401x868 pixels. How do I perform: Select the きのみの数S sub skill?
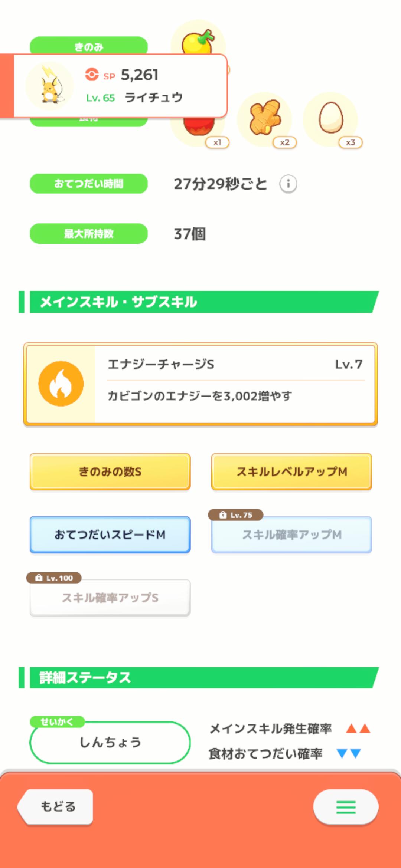coord(110,471)
